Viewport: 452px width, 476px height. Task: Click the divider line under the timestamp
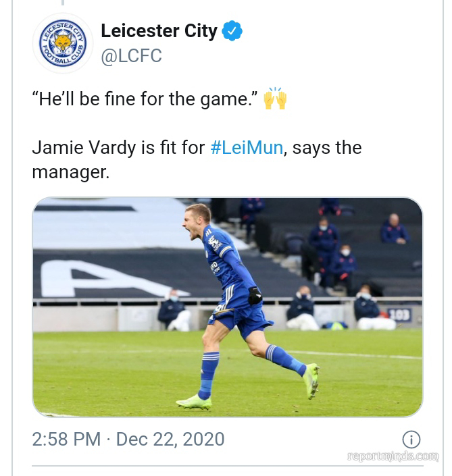tap(228, 465)
